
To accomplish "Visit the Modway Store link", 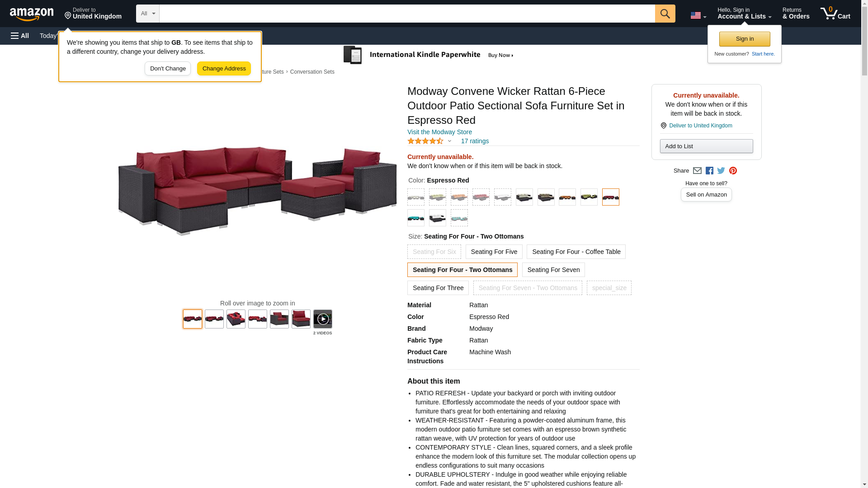I will (x=439, y=132).
